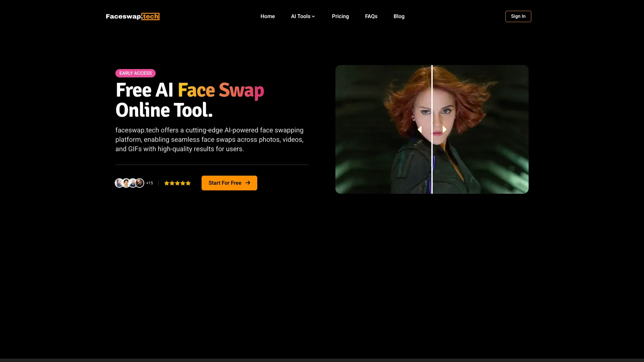Select the Pricing navigation link

click(x=340, y=16)
